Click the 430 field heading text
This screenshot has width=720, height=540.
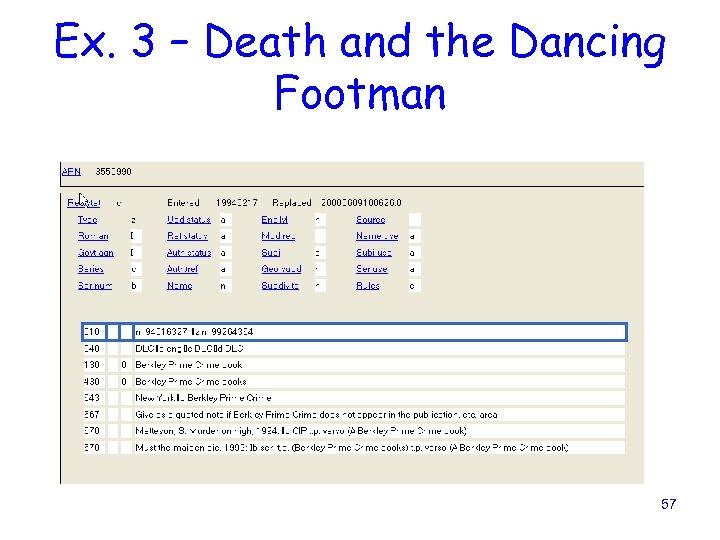click(x=379, y=382)
